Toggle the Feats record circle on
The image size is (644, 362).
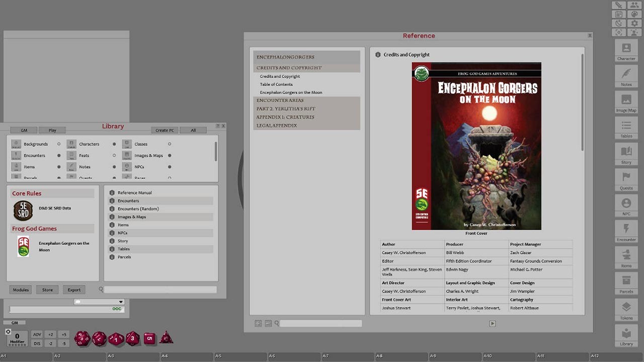(x=114, y=155)
